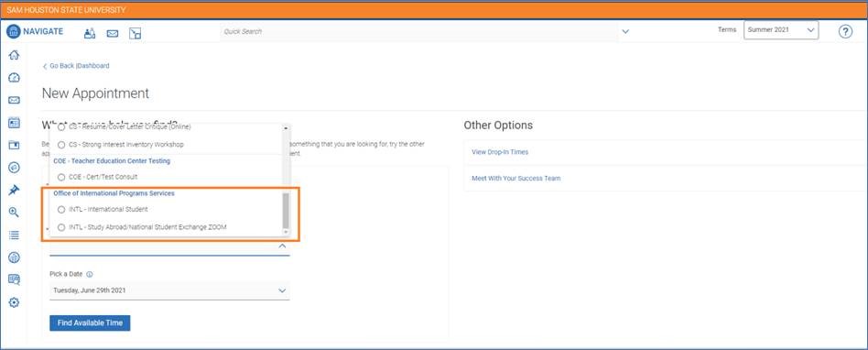Viewport: 868px width, 350px height.
Task: Open the board search icon in sidebar
Action: pyautogui.click(x=14, y=279)
